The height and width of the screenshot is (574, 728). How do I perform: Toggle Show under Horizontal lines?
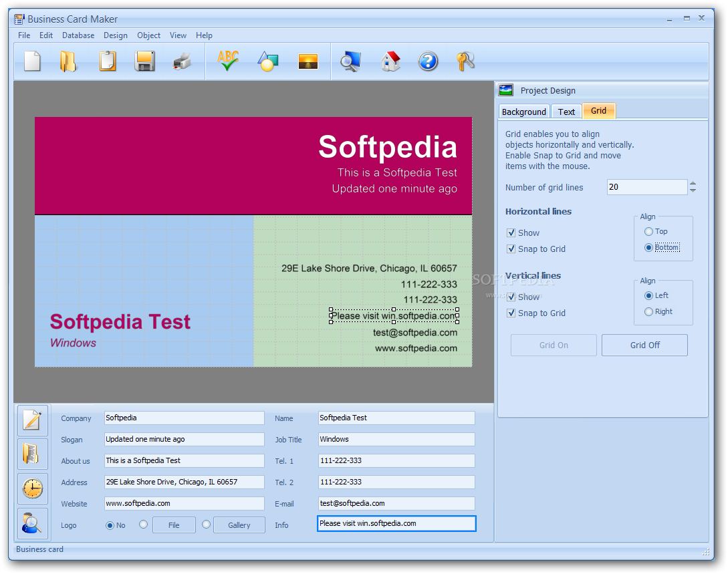511,233
